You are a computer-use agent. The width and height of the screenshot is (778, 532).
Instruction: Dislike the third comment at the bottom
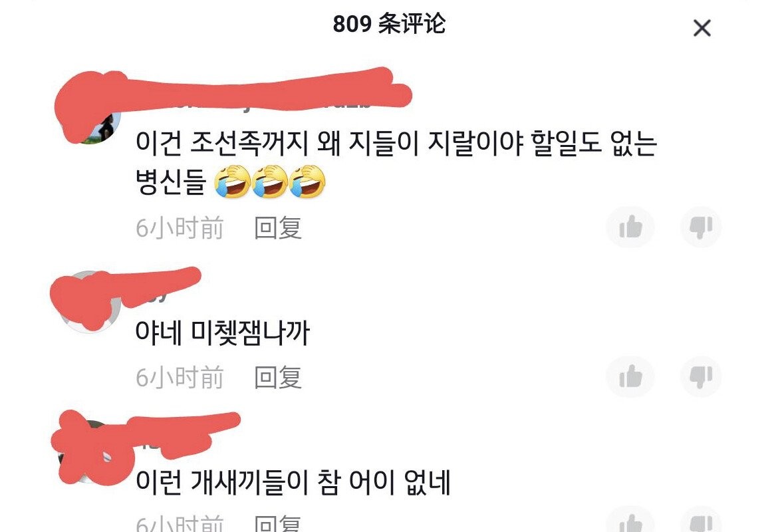pyautogui.click(x=701, y=521)
